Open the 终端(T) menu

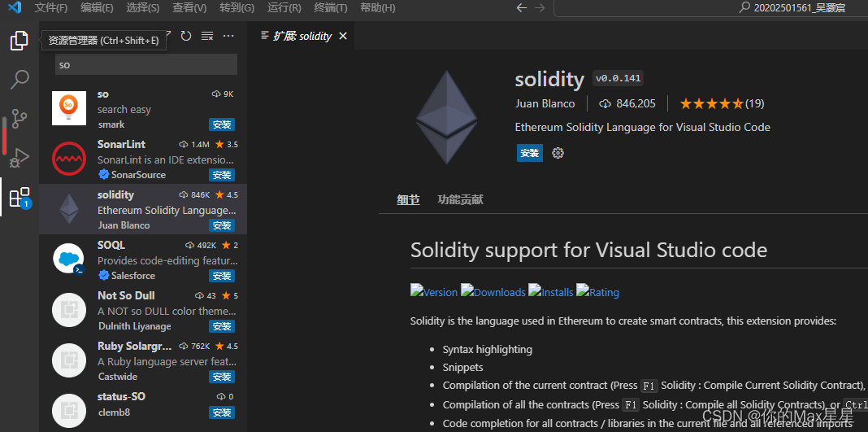pyautogui.click(x=331, y=8)
